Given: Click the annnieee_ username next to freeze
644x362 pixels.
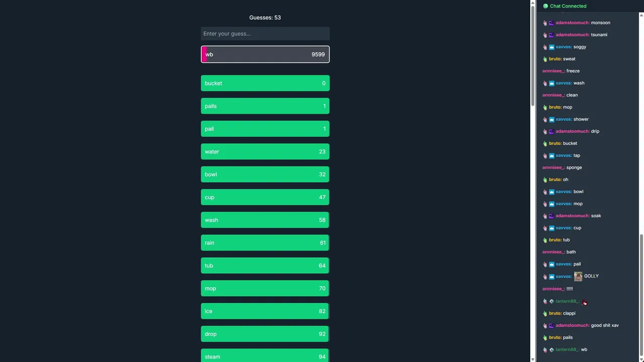Looking at the screenshot, I should (553, 71).
